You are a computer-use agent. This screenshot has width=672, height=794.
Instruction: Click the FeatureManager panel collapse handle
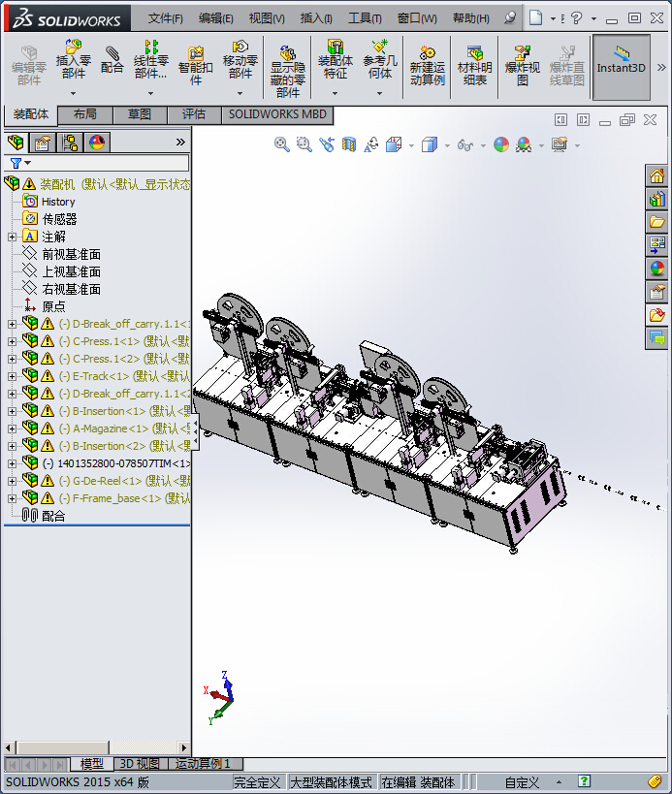tap(195, 430)
